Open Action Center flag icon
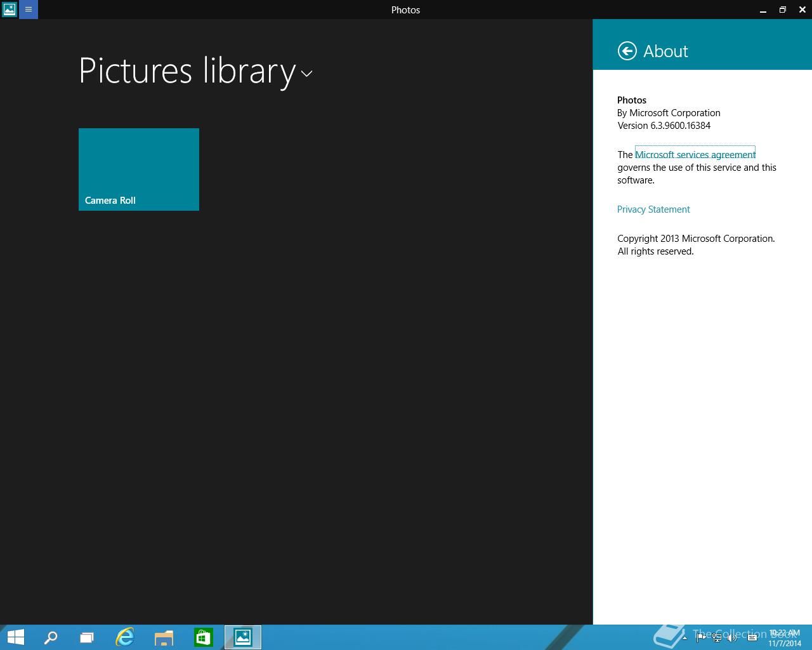The image size is (812, 650). 701,637
